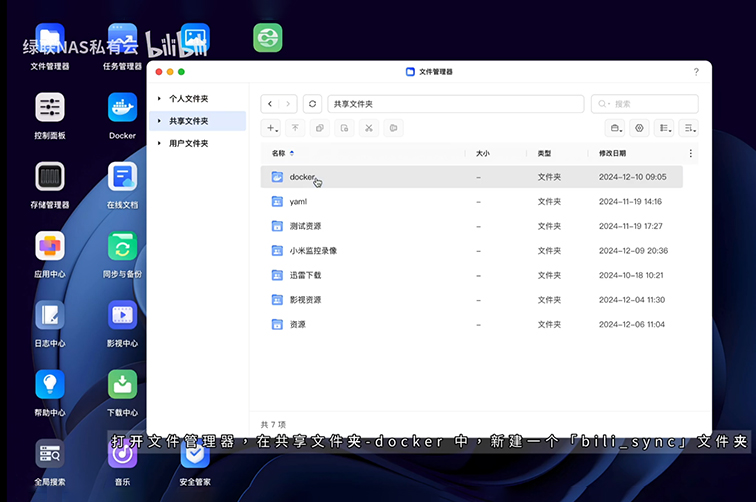Open 同步与备份 sync and backup
756x502 pixels.
[122, 246]
